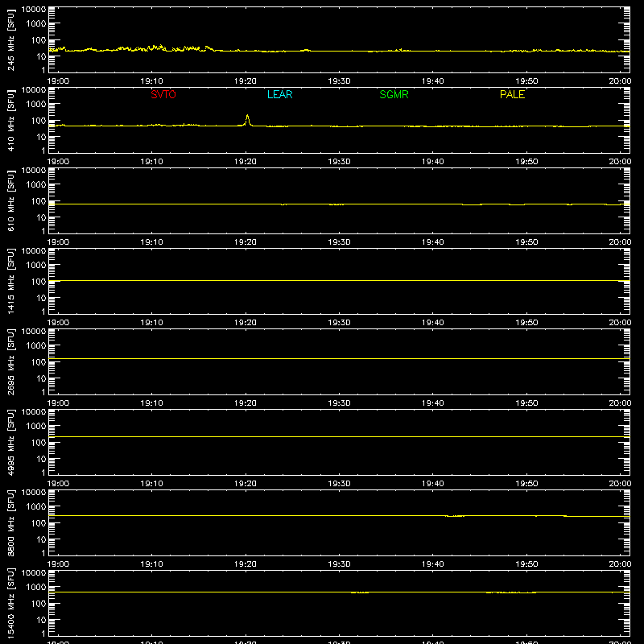Viewport: 644px width, 644px height.
Task: Click the 19:10 label under the 245 MHz plot
Action: click(x=151, y=81)
